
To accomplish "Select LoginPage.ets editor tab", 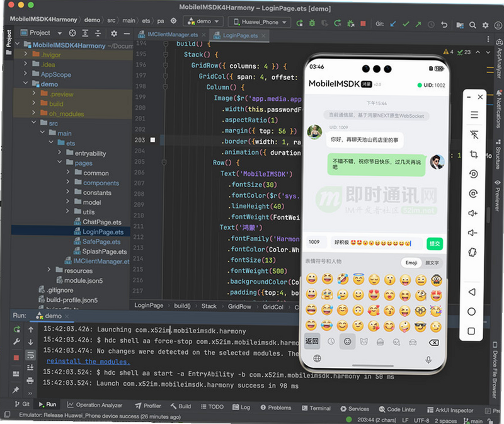I will click(239, 35).
